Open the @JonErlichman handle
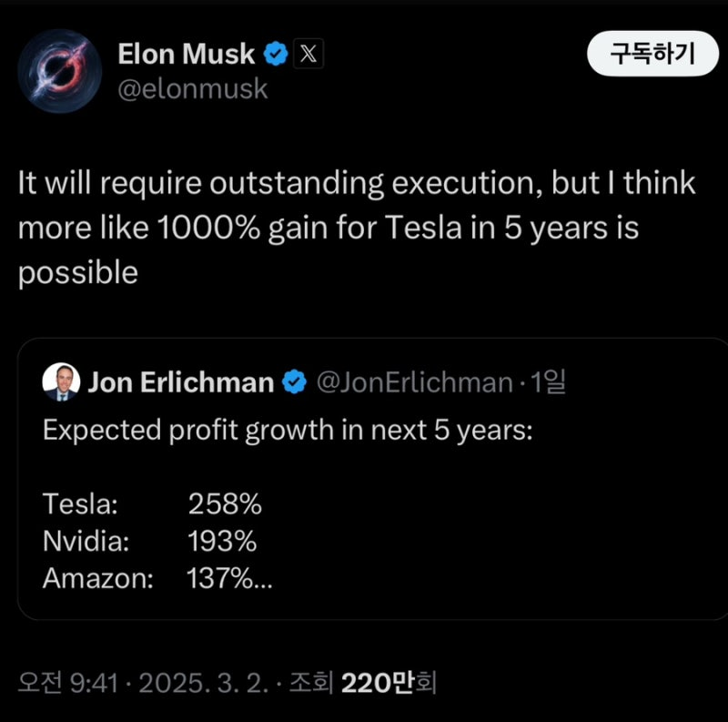This screenshot has height=722, width=728. point(415,381)
